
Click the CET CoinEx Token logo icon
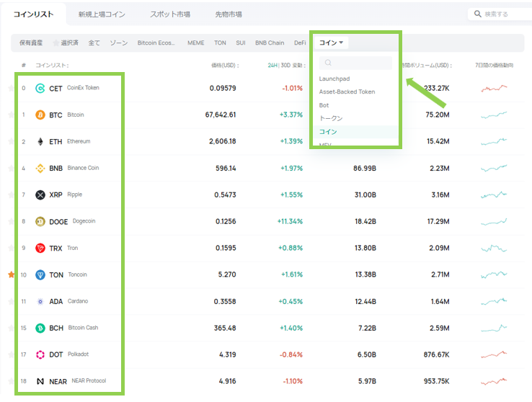[x=40, y=89]
